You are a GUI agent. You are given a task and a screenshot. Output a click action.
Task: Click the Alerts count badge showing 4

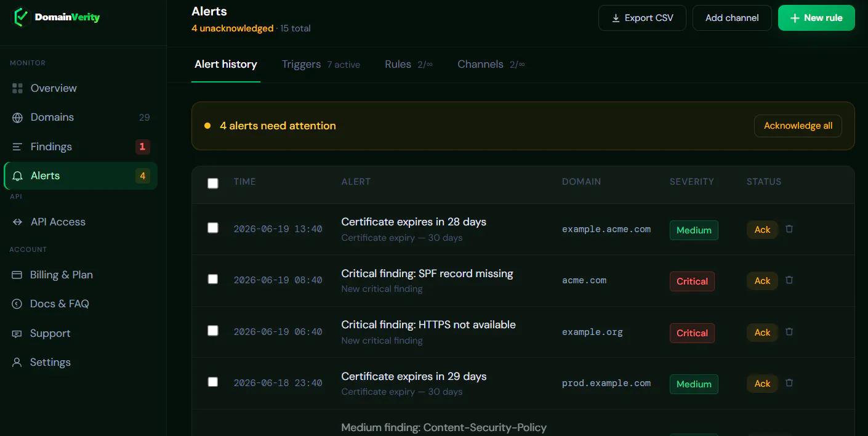142,176
